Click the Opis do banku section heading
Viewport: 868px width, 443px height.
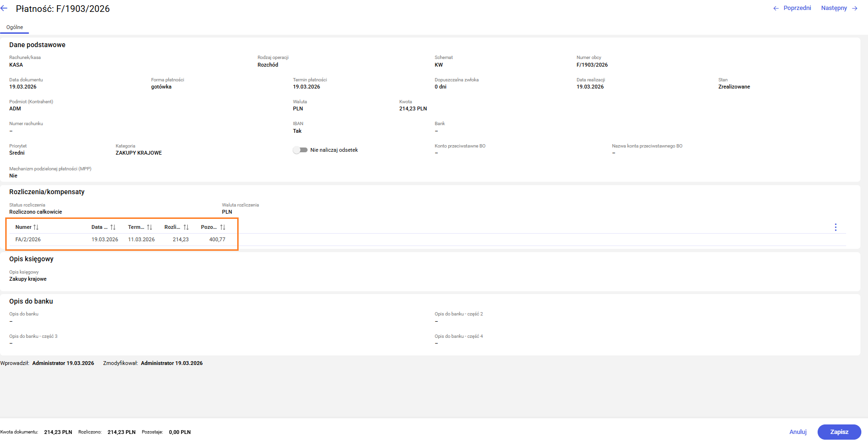(x=31, y=301)
